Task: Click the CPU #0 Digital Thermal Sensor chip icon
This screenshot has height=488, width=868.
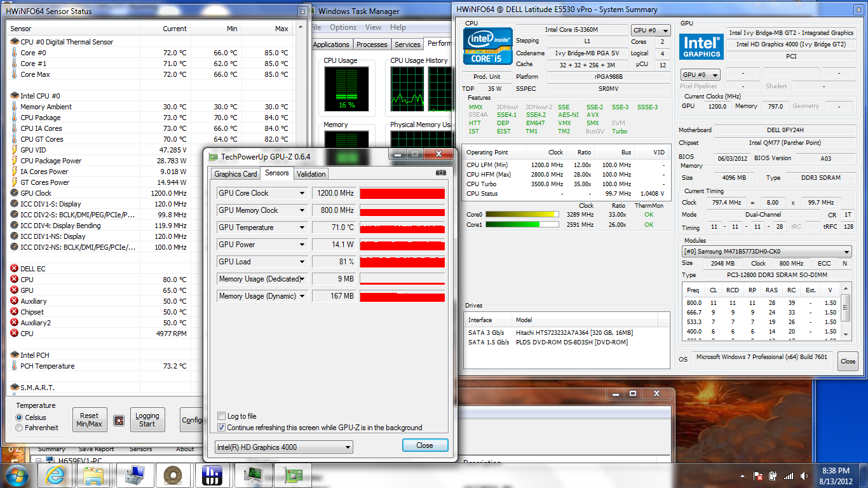Action: (15, 42)
